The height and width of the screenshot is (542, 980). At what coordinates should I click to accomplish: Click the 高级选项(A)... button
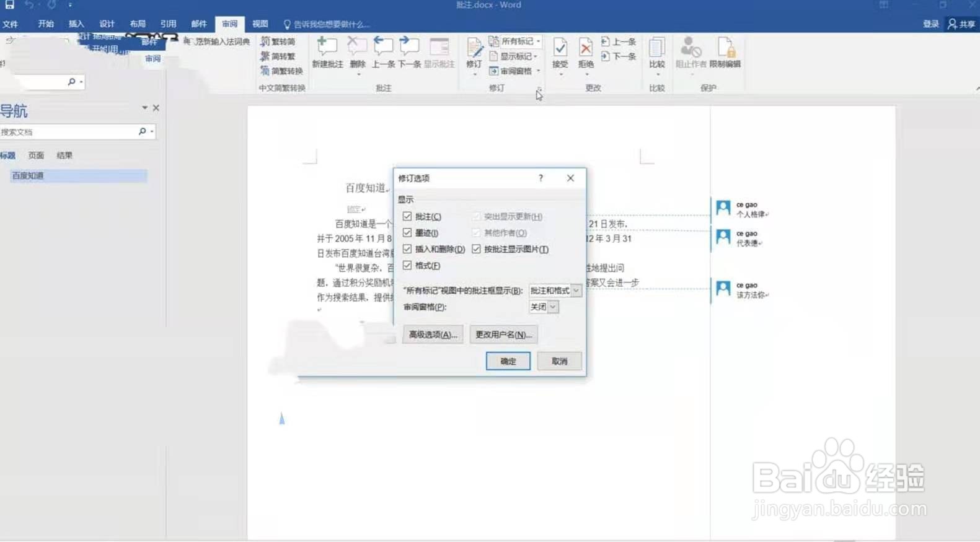click(x=433, y=334)
